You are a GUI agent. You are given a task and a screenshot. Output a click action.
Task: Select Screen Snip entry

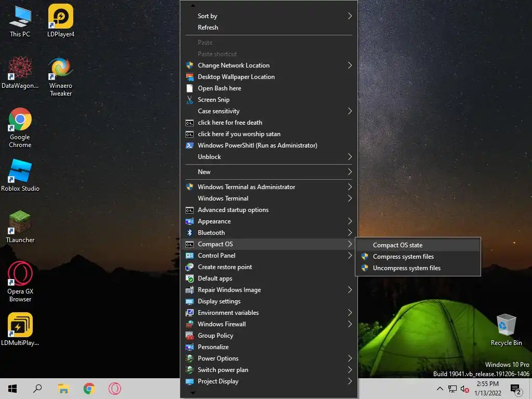[269, 100]
